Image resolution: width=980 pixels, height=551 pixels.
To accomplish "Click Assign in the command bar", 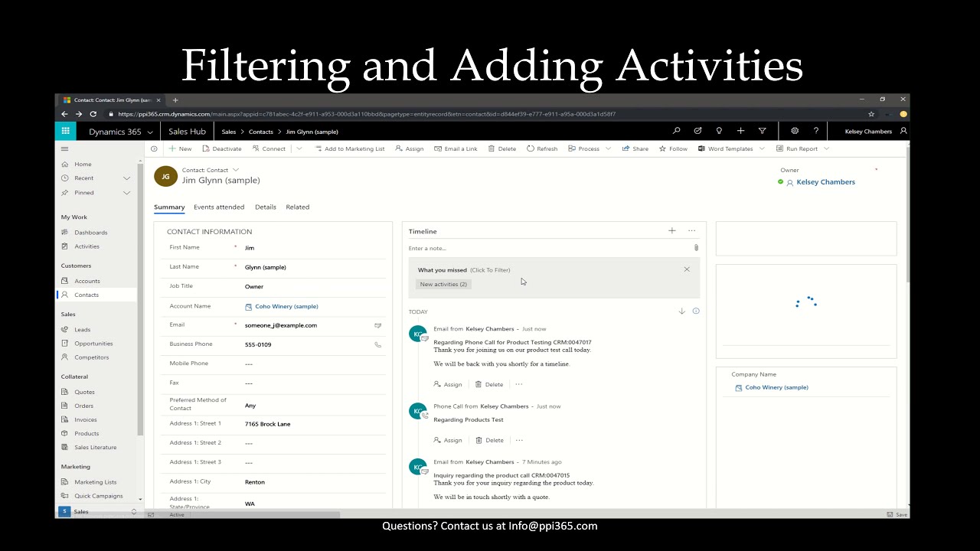I will (410, 148).
